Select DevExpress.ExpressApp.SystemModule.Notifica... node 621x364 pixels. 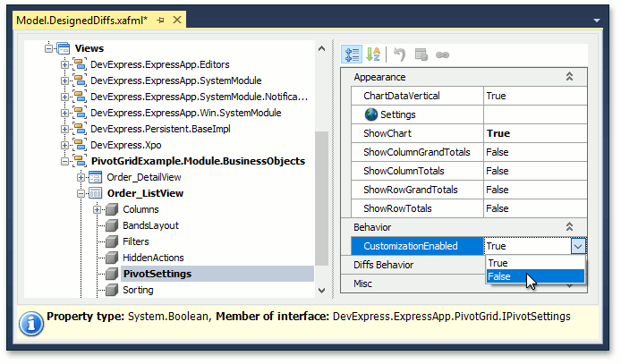tap(199, 97)
